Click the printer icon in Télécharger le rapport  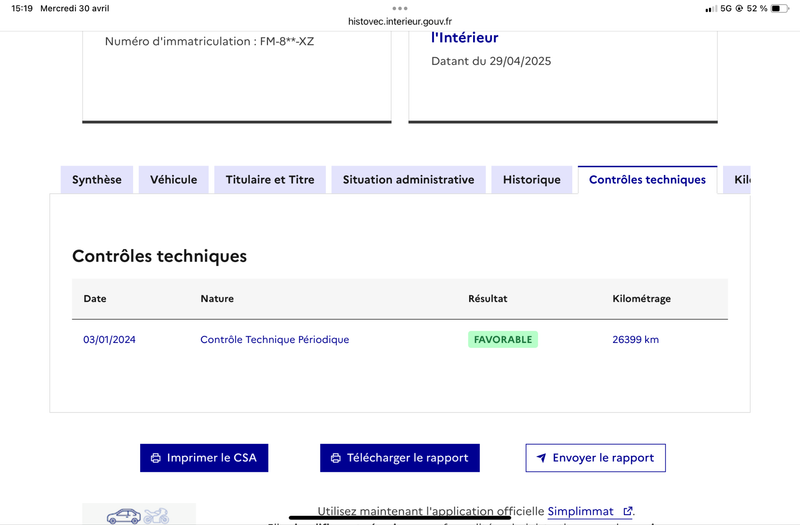click(336, 458)
